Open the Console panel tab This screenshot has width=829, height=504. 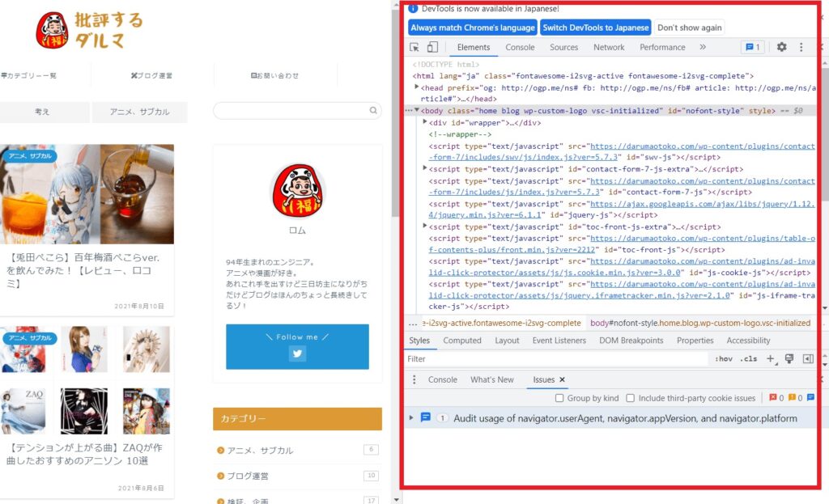point(520,47)
